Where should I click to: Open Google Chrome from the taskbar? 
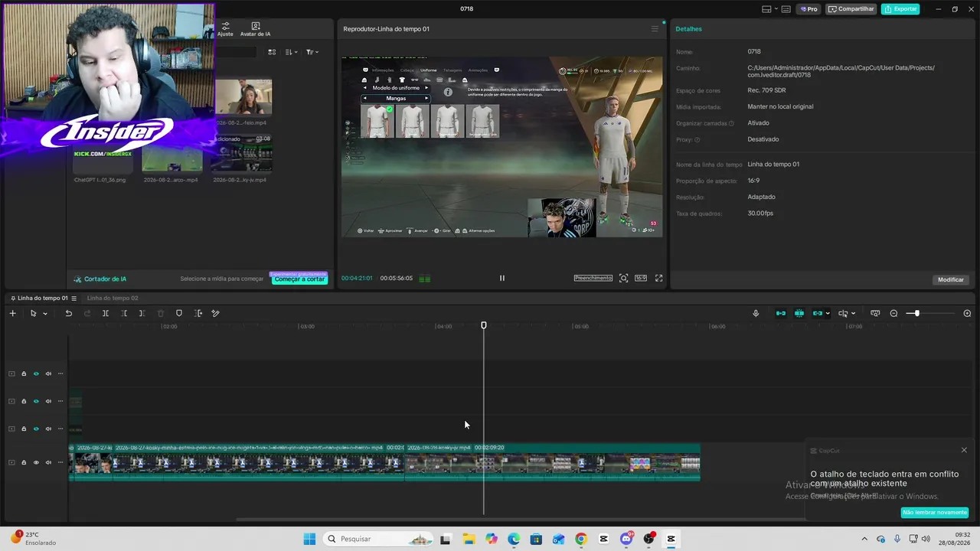click(x=581, y=539)
